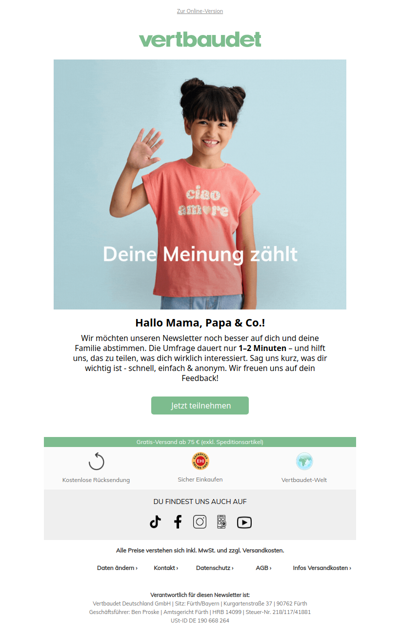Click the Jetzt teilnehmen button
This screenshot has height=641, width=400.
[x=200, y=406]
